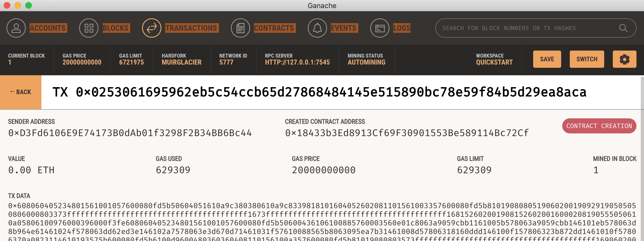Go to the Contracts tab label
The image size is (644, 241).
click(x=275, y=28)
